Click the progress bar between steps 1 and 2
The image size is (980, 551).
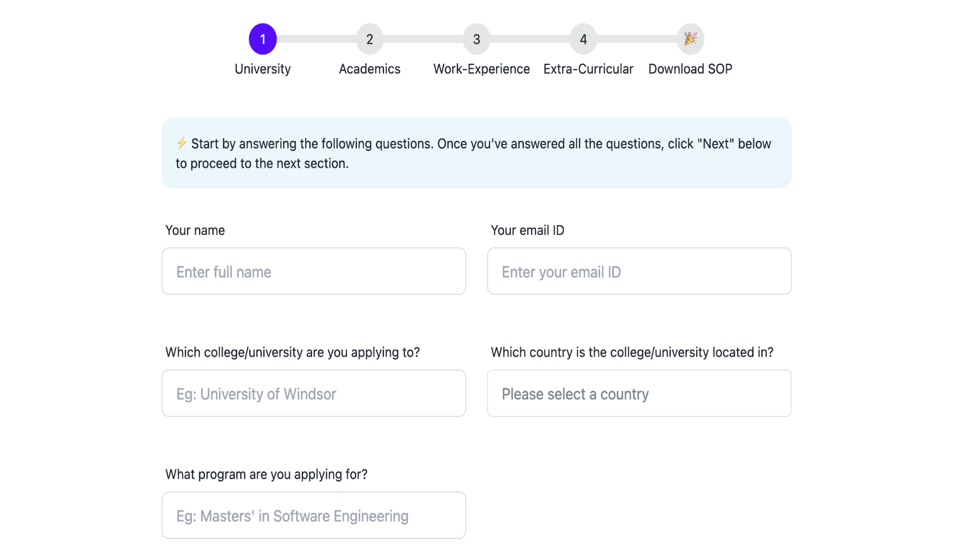(x=316, y=39)
